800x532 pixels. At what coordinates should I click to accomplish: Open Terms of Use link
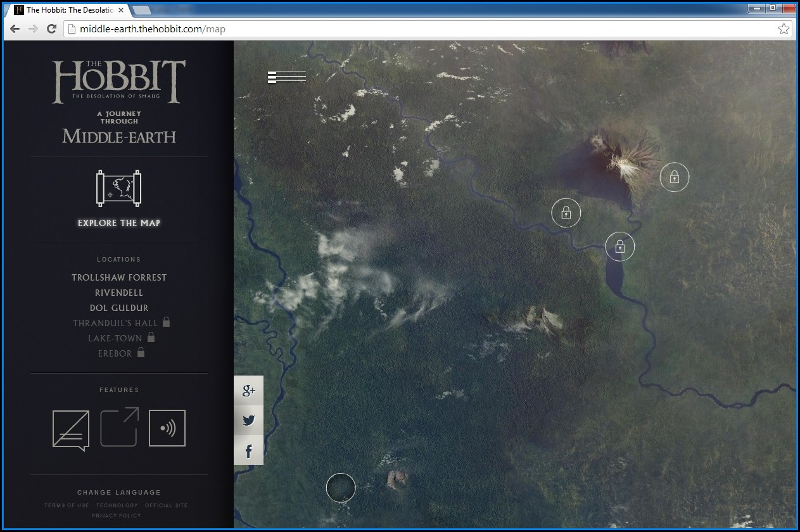click(x=67, y=505)
